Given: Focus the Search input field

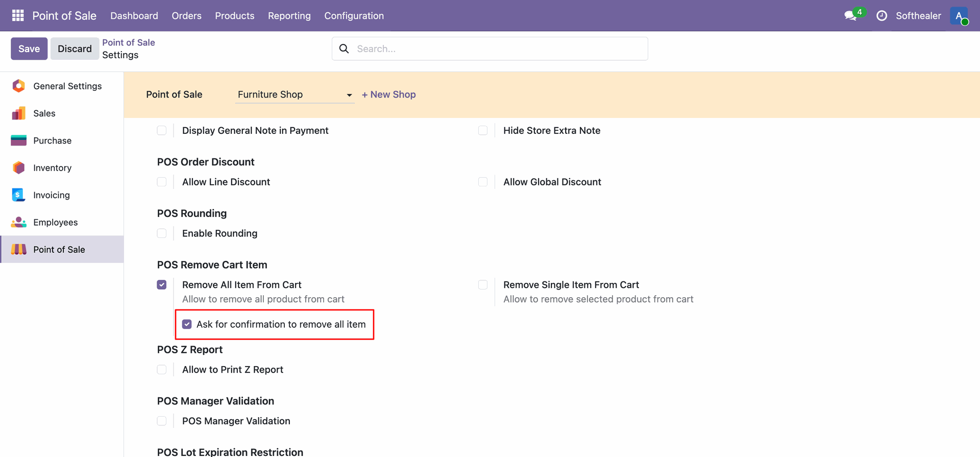Looking at the screenshot, I should (x=490, y=49).
